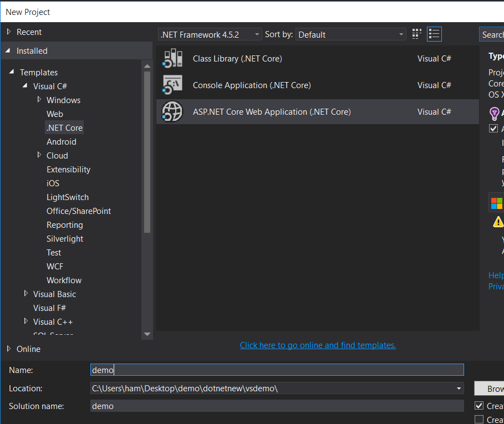
Task: Select Class Library (.NET Core) template
Action: (x=318, y=58)
